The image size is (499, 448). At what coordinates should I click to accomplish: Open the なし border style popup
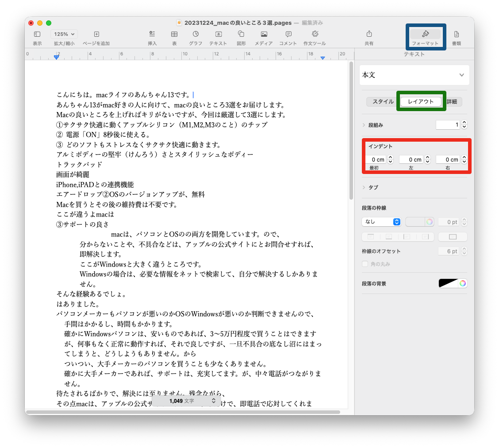coord(381,222)
